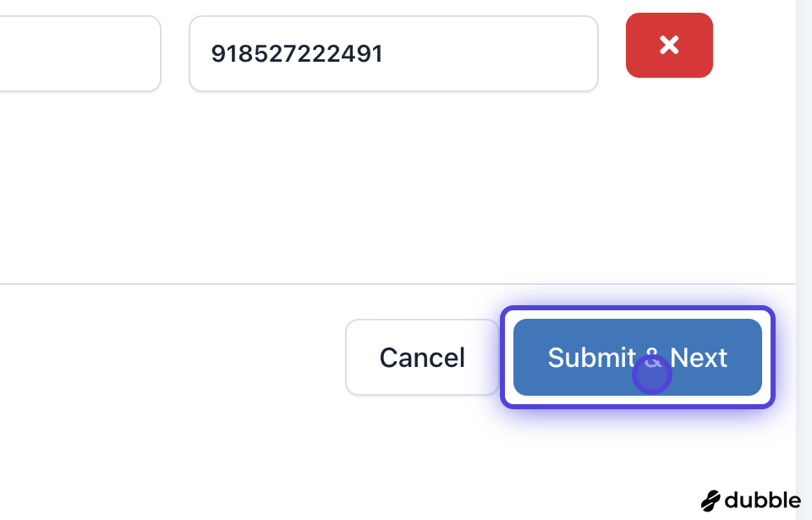
Task: Click the word dubble in the corner
Action: click(x=762, y=501)
